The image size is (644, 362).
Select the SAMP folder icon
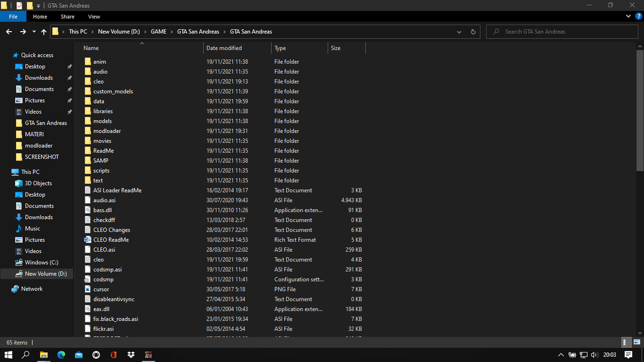click(88, 160)
